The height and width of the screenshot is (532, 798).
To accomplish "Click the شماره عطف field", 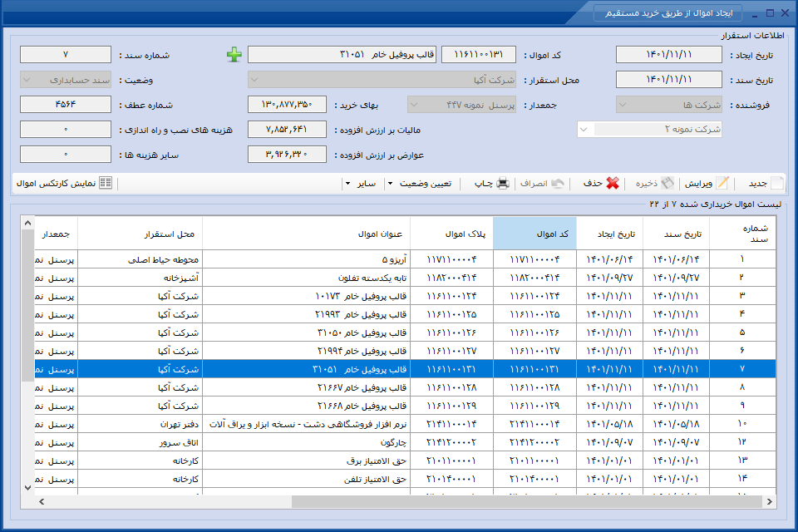I will [x=66, y=105].
